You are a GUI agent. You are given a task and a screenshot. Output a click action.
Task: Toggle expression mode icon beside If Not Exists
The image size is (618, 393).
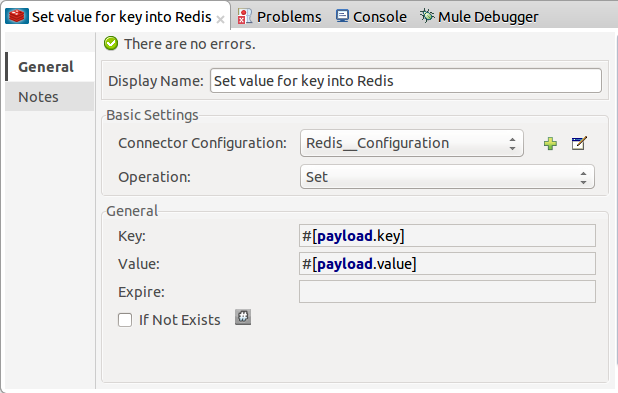pyautogui.click(x=243, y=317)
